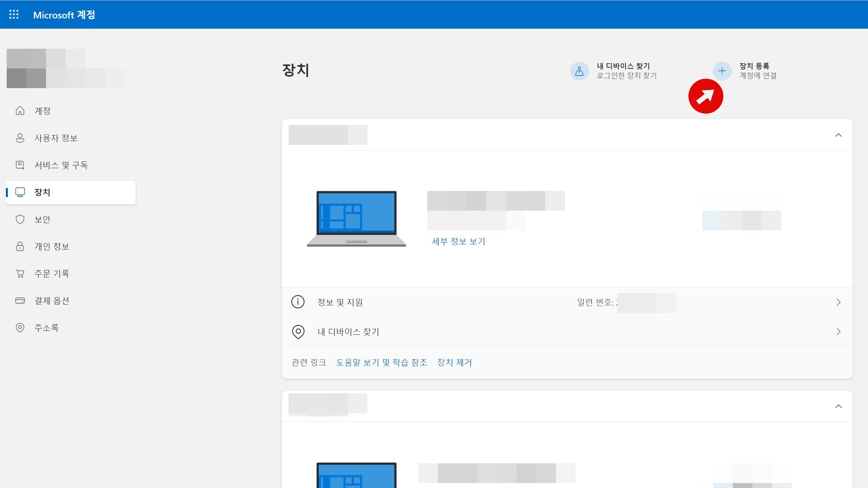The width and height of the screenshot is (868, 488).
Task: Open 서비스 및 구독 sidebar item
Action: [61, 165]
